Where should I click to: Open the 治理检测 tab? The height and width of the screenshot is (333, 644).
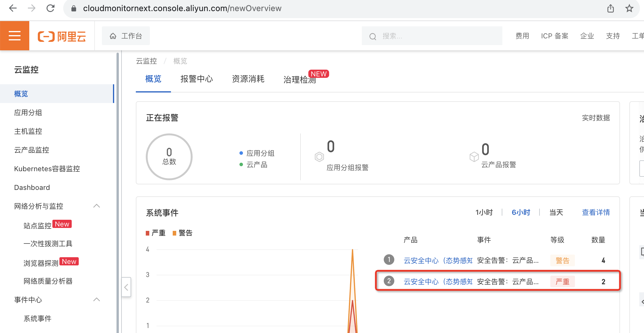click(299, 80)
